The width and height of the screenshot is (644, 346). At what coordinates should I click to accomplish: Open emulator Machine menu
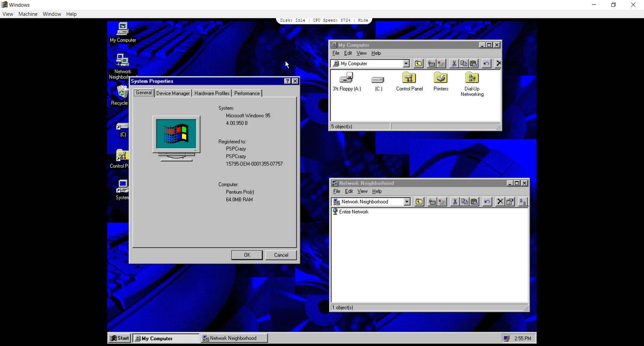click(28, 14)
